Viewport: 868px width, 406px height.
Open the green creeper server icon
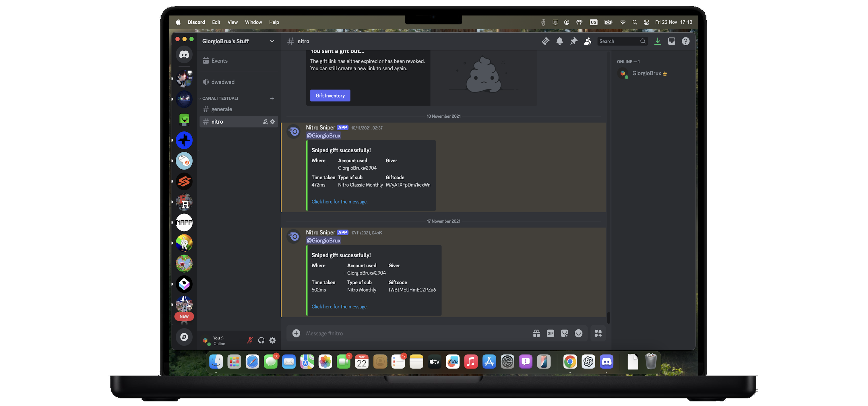[x=184, y=120]
